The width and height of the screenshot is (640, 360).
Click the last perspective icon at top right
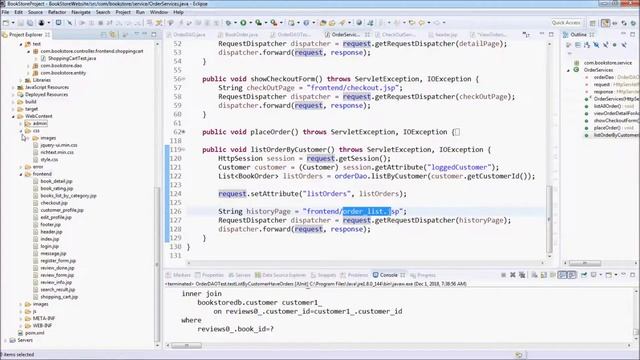pyautogui.click(x=633, y=23)
